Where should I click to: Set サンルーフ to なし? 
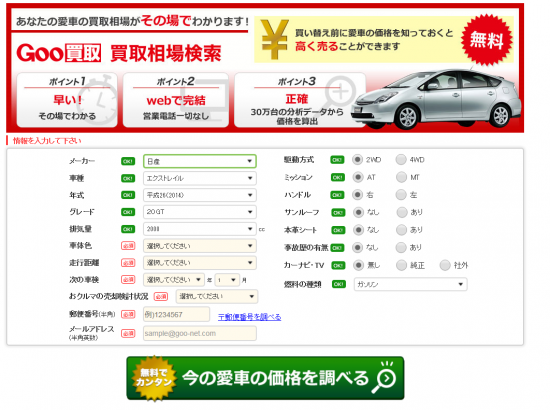358,212
